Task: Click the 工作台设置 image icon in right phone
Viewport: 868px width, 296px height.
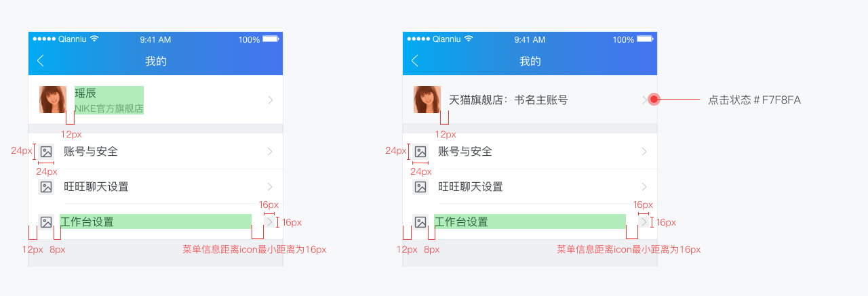Action: click(420, 222)
